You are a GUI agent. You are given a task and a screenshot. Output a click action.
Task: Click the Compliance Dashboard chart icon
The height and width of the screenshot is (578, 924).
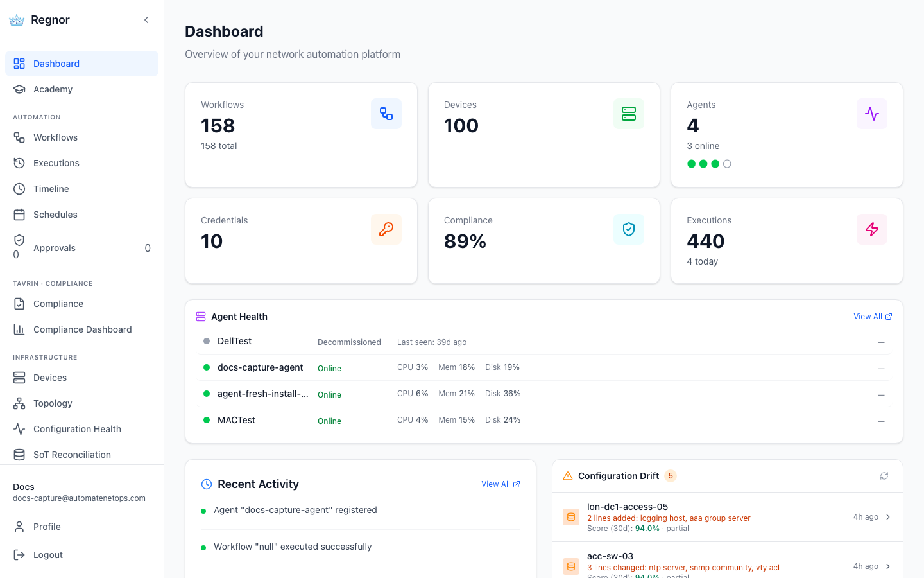coord(19,329)
